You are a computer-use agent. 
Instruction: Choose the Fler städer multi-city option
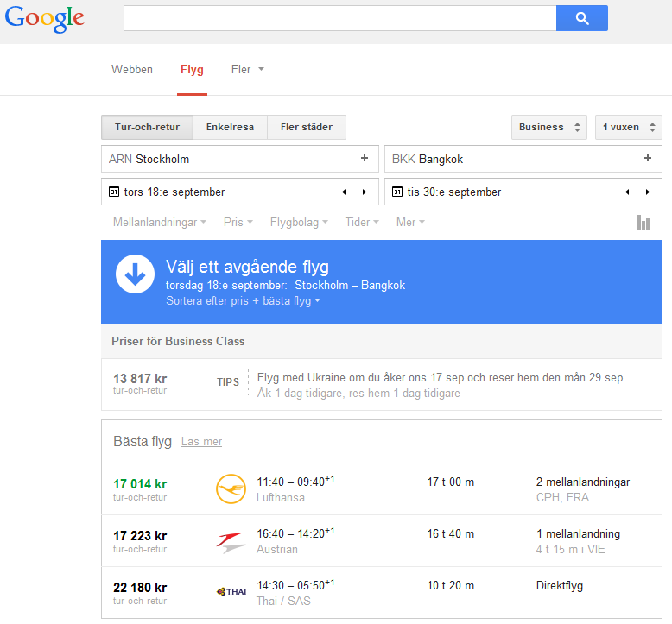tap(306, 128)
